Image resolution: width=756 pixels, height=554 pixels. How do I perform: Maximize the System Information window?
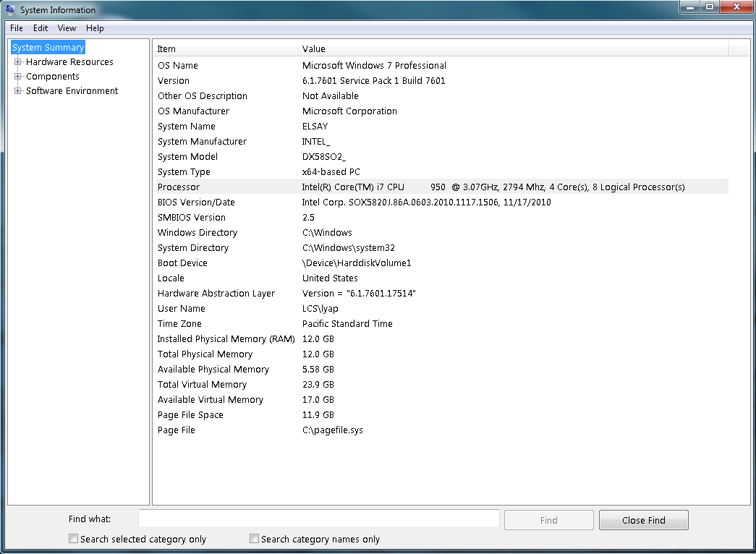[x=710, y=7]
